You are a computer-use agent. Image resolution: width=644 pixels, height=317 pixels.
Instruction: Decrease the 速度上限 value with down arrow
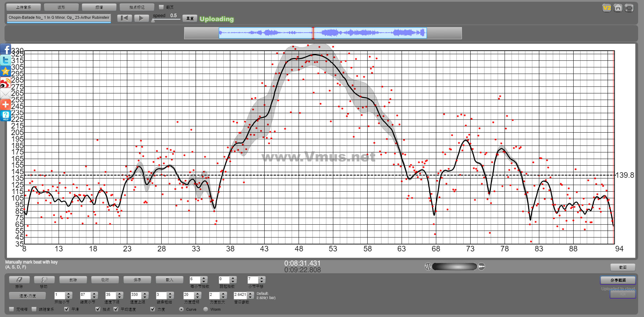pyautogui.click(x=145, y=297)
